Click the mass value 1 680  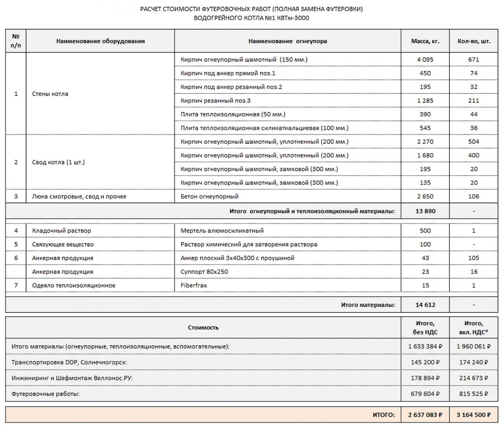pos(425,155)
